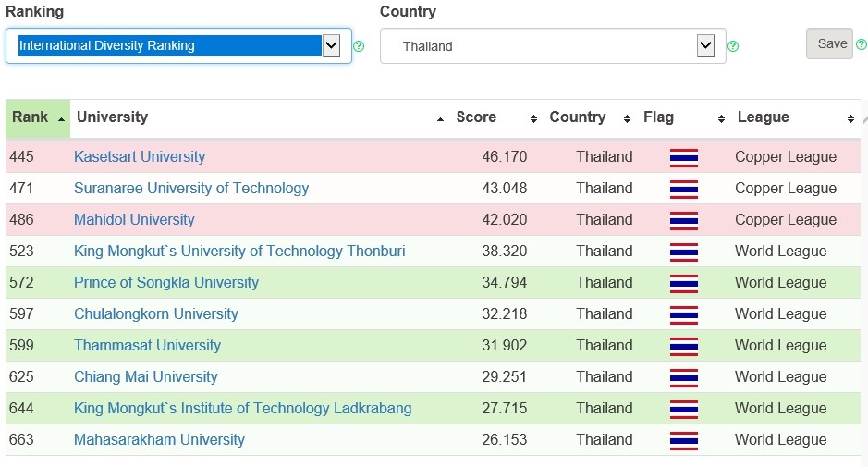Open the Ranking dropdown arrow
Viewport: 868px width, 467px height.
(x=331, y=45)
